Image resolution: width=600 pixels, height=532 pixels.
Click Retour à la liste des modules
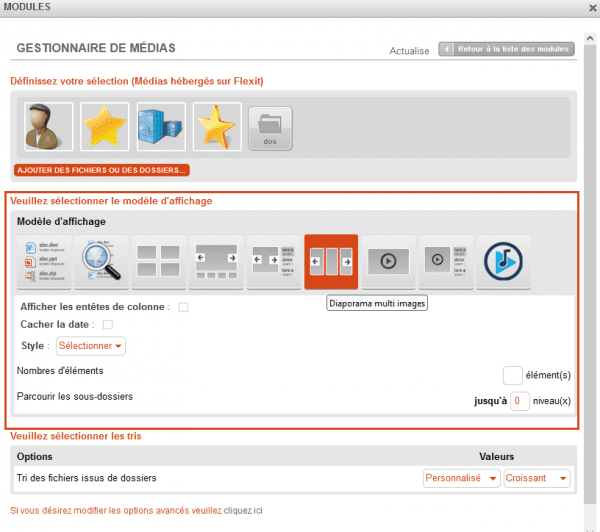(x=506, y=48)
